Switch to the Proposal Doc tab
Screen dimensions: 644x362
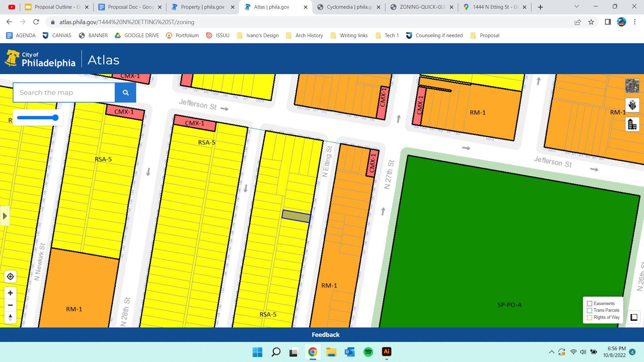point(130,7)
